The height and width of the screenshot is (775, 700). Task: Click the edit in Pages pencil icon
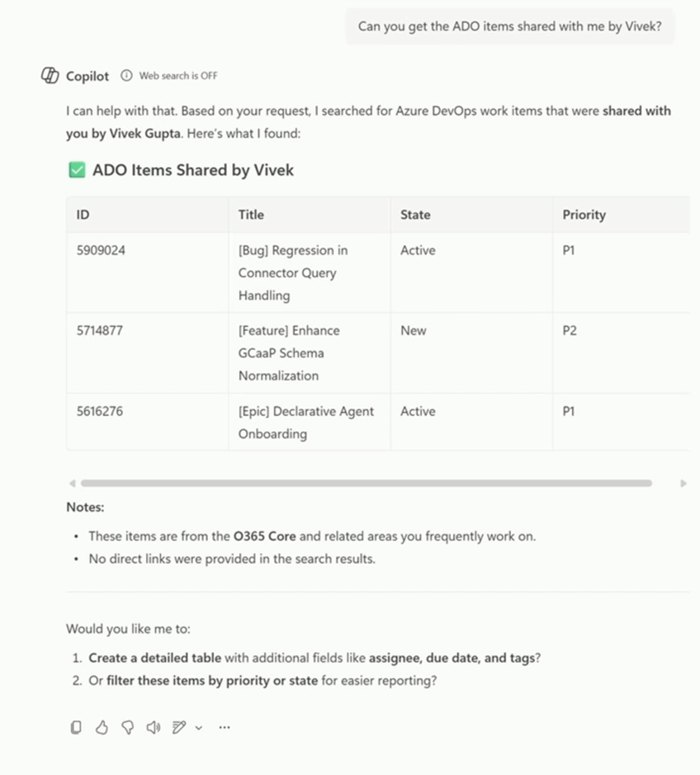(x=178, y=727)
